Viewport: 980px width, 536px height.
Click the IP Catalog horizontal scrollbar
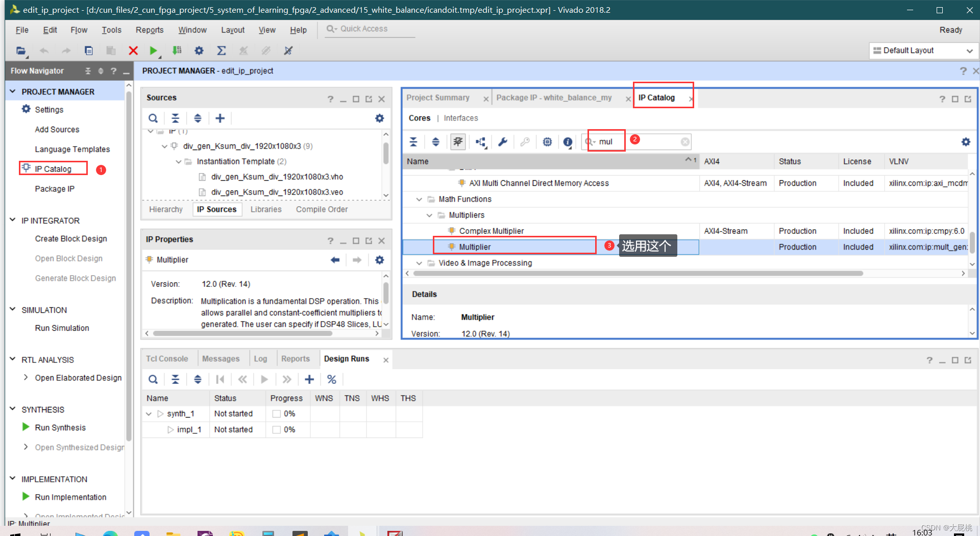(638, 274)
